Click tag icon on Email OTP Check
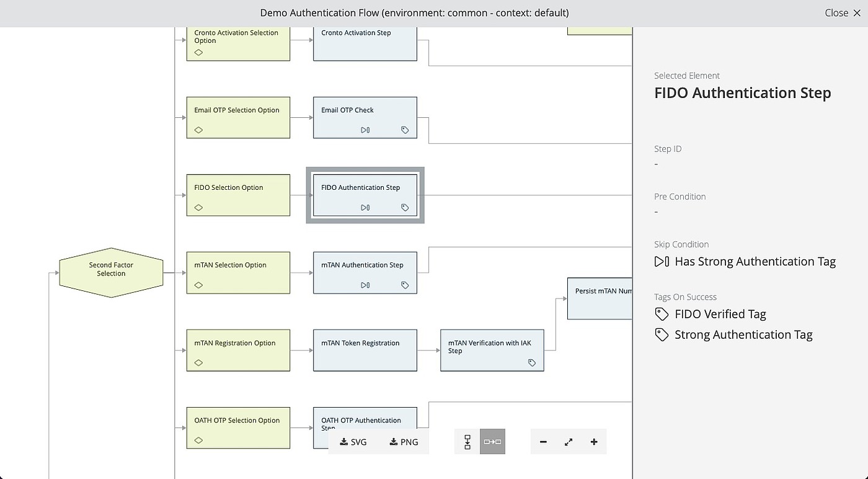 coord(405,130)
